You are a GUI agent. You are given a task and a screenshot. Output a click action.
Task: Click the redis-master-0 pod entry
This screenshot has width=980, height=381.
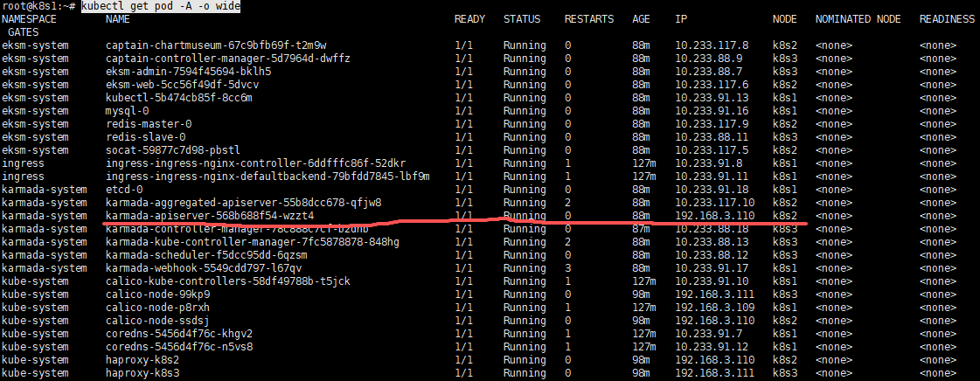point(149,124)
